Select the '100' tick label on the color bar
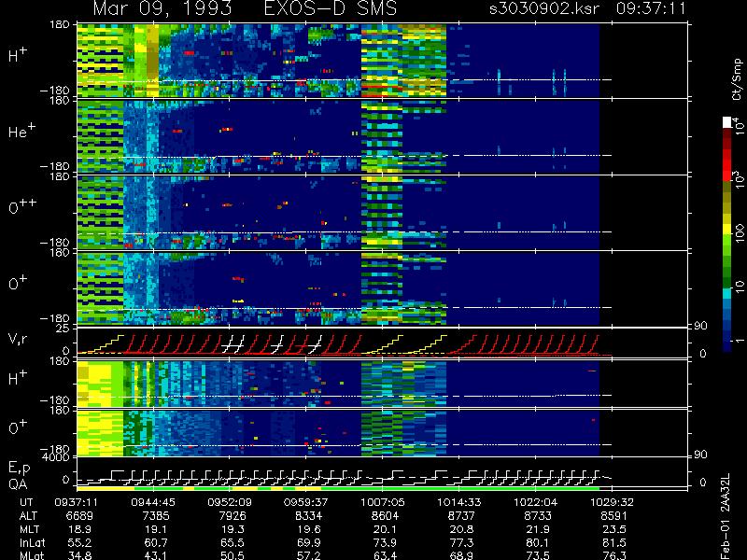 [739, 232]
